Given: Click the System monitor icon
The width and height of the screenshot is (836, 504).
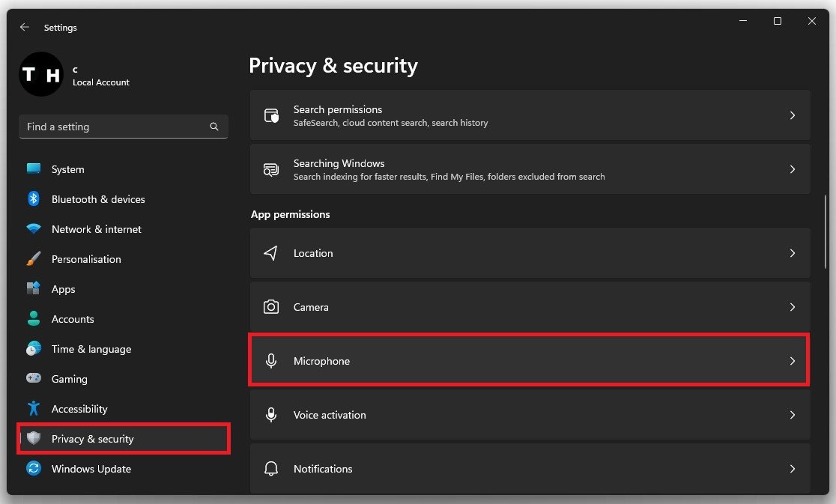Looking at the screenshot, I should click(34, 169).
